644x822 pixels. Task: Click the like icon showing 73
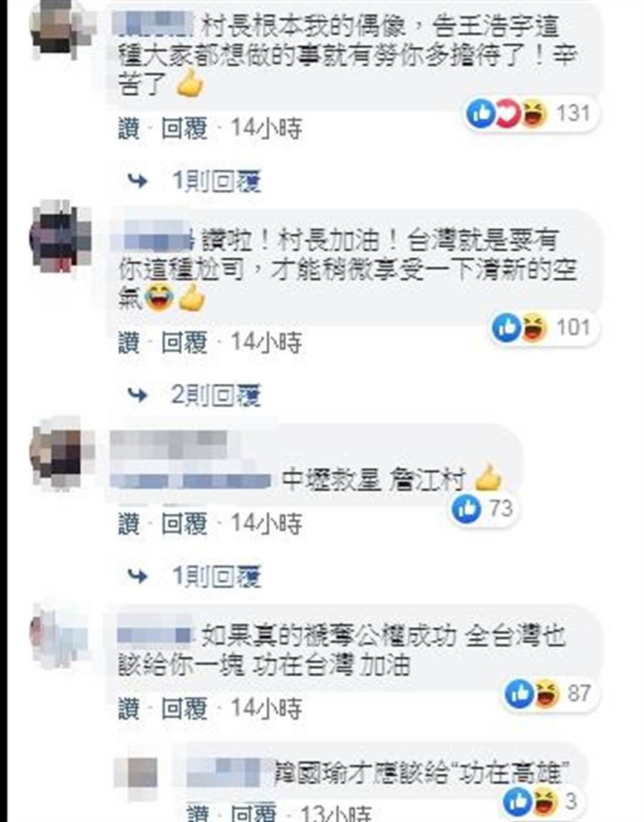click(x=466, y=508)
